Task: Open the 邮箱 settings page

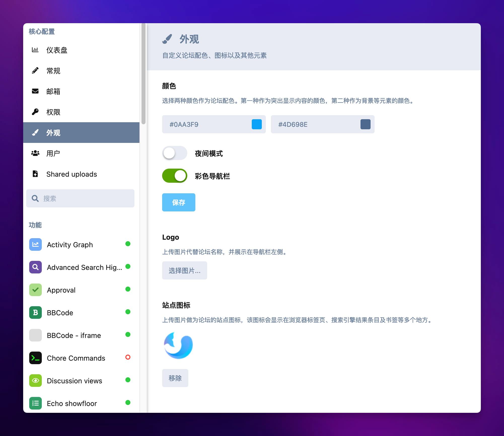Action: [x=81, y=91]
